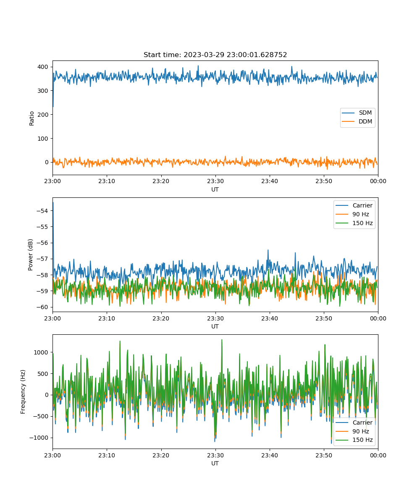The width and height of the screenshot is (420, 504).
Task: Click 23:10 tick under the Frequency plot
Action: tap(107, 455)
